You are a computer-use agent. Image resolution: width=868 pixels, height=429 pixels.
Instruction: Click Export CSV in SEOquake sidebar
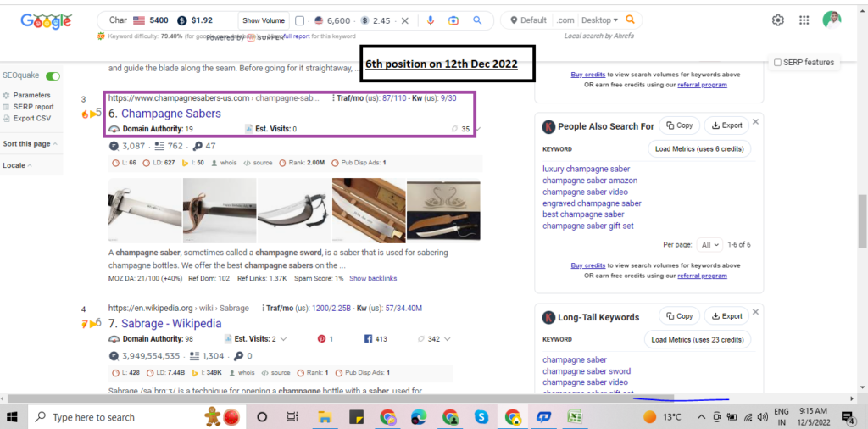pyautogui.click(x=31, y=119)
